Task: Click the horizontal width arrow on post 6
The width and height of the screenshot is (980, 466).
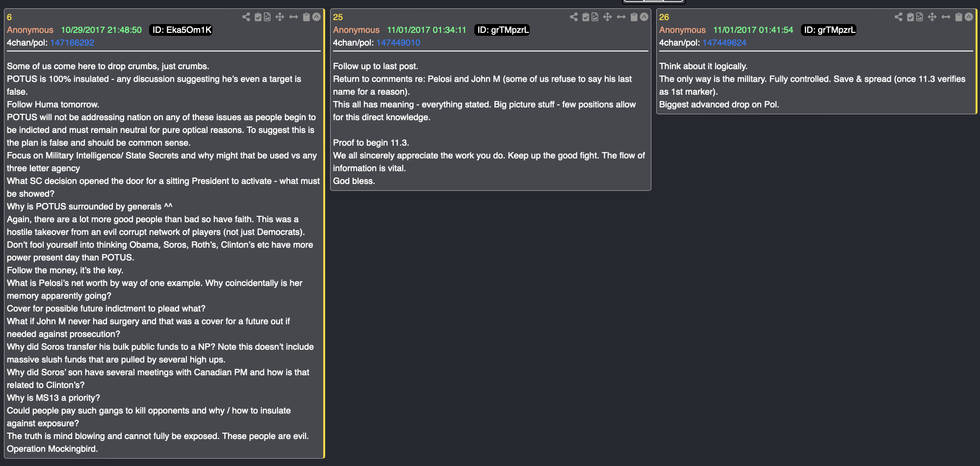Action: tap(293, 17)
